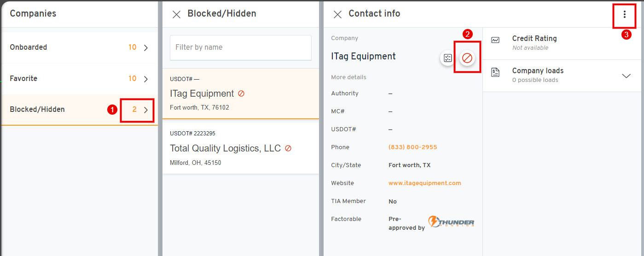Click blocked icon next to Total Quality Logistics
Screen dimensions: 644x256
coord(288,148)
